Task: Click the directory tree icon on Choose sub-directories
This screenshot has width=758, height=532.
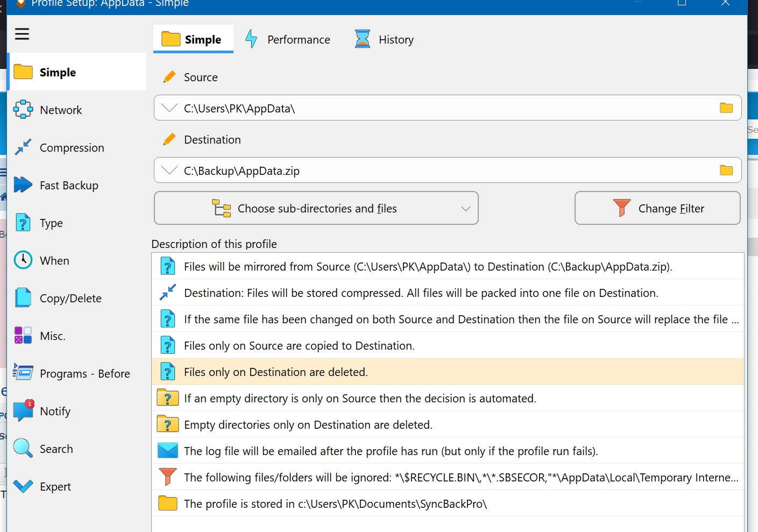Action: (x=222, y=208)
